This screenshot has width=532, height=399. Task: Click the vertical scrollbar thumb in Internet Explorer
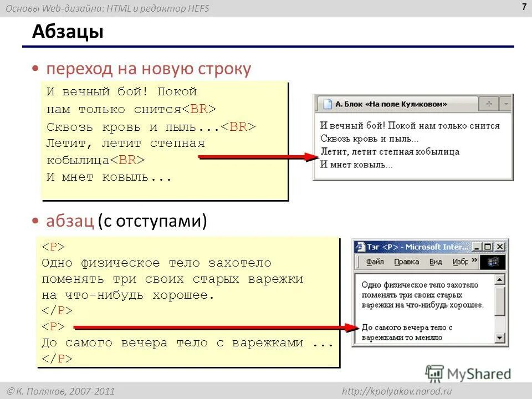(x=499, y=301)
